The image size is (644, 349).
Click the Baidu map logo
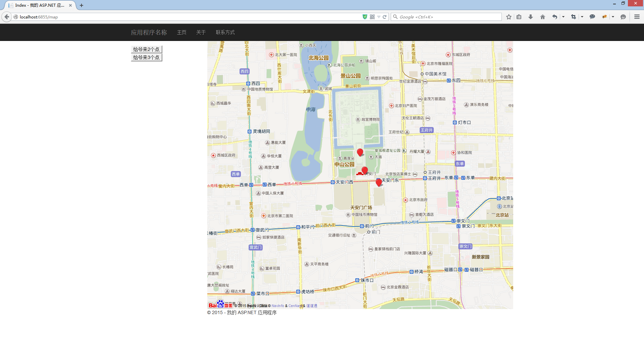click(220, 304)
